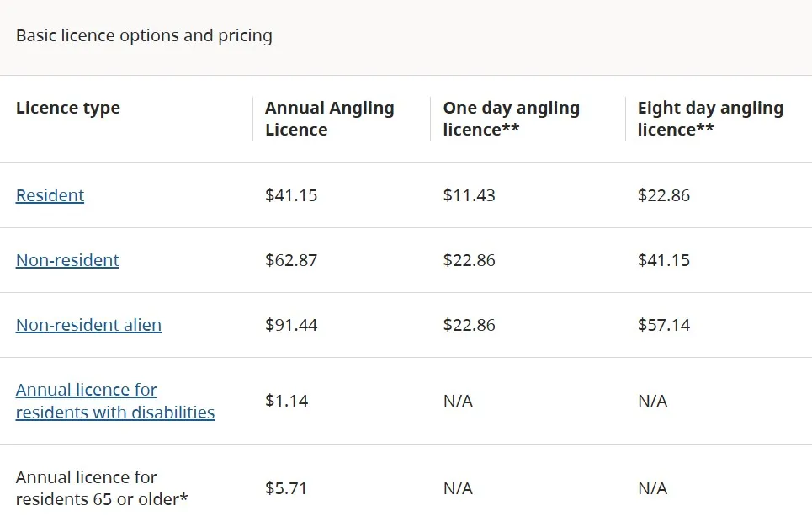Open Annual licence for residents with disabilities link
Image resolution: width=812 pixels, height=527 pixels.
115,401
